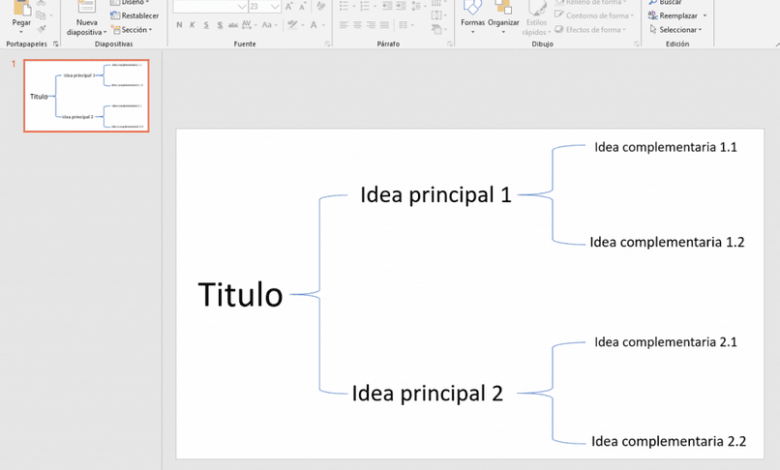This screenshot has height=470, width=780.
Task: Open Contorno de forma dropdown
Action: (x=594, y=15)
